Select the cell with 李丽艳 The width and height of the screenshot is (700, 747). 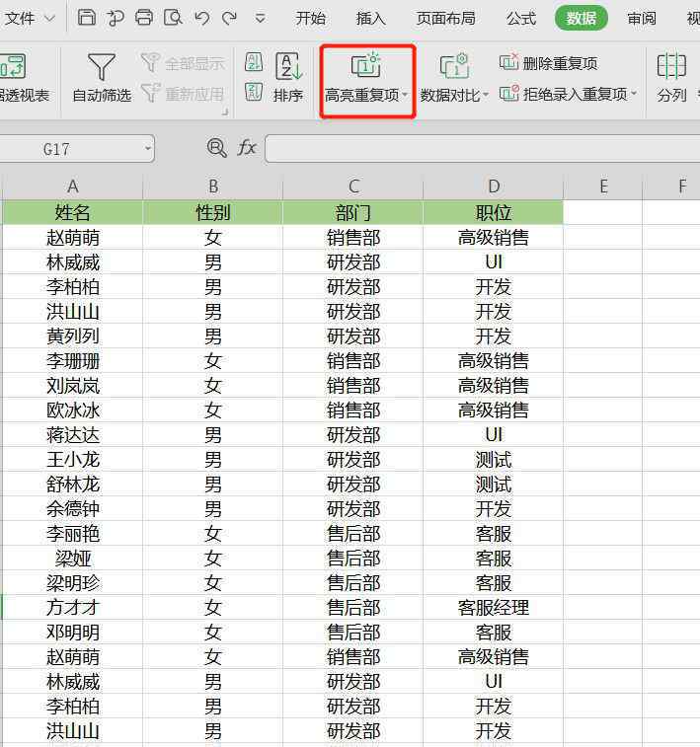pos(72,534)
